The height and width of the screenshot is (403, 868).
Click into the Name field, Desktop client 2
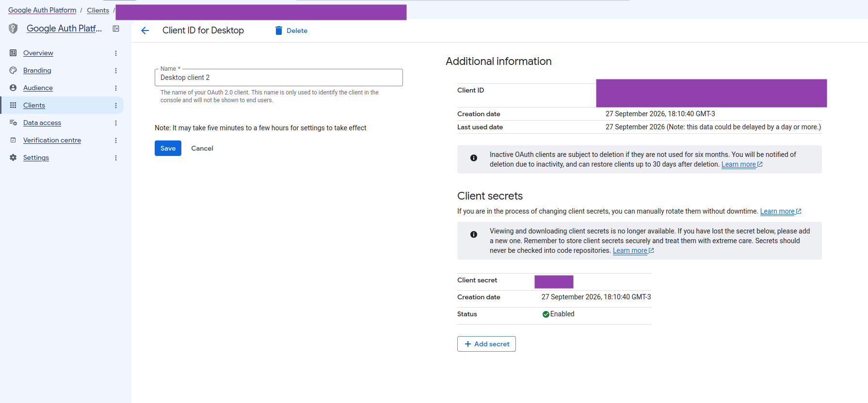pyautogui.click(x=279, y=77)
